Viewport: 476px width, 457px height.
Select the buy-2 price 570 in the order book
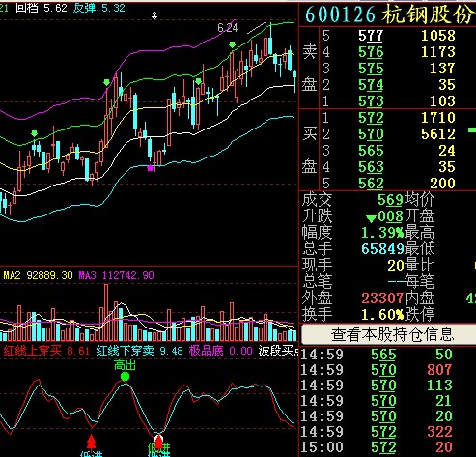tap(371, 134)
